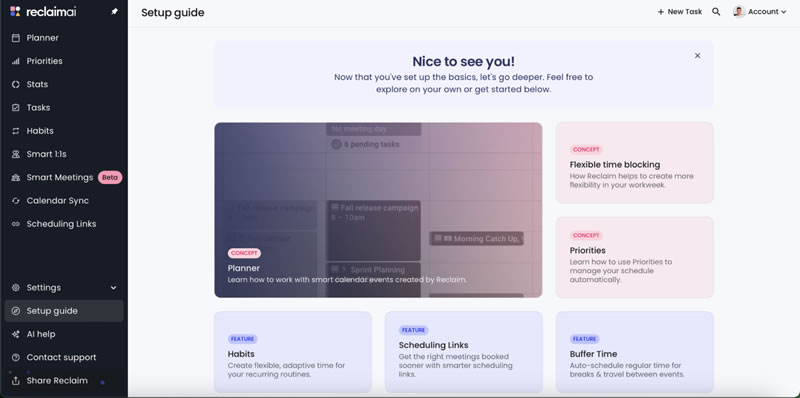800x398 pixels.
Task: Click the Scheduling Links chain icon
Action: pos(16,224)
